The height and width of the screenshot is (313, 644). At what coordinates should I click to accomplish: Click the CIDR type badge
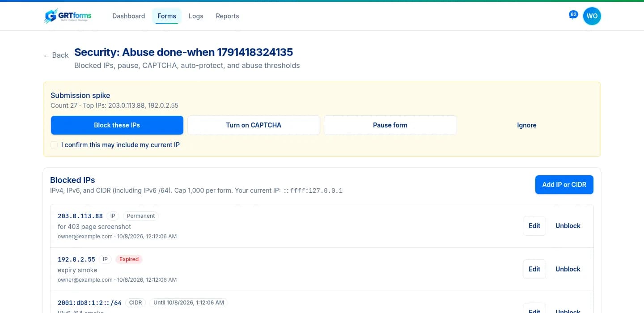click(x=136, y=303)
